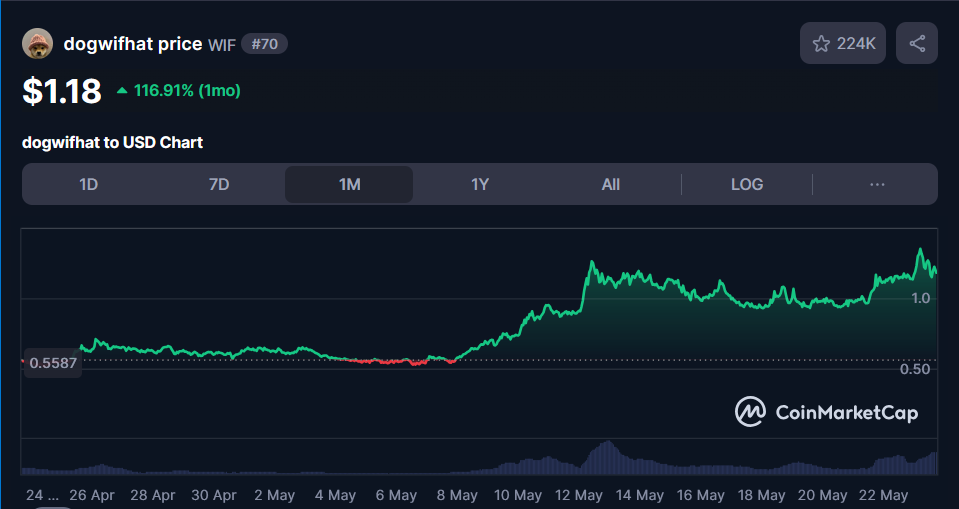Click the volume peak bar near 13 May
This screenshot has height=509, width=959.
tap(607, 458)
